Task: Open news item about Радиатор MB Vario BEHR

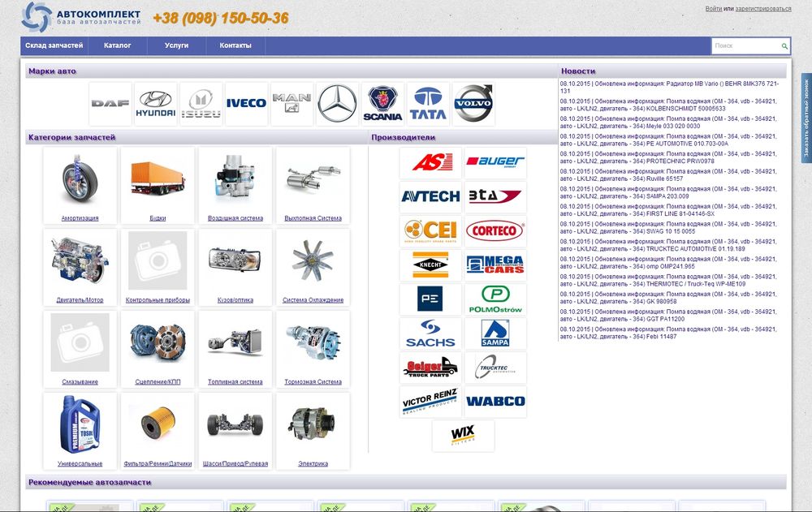Action: point(668,87)
